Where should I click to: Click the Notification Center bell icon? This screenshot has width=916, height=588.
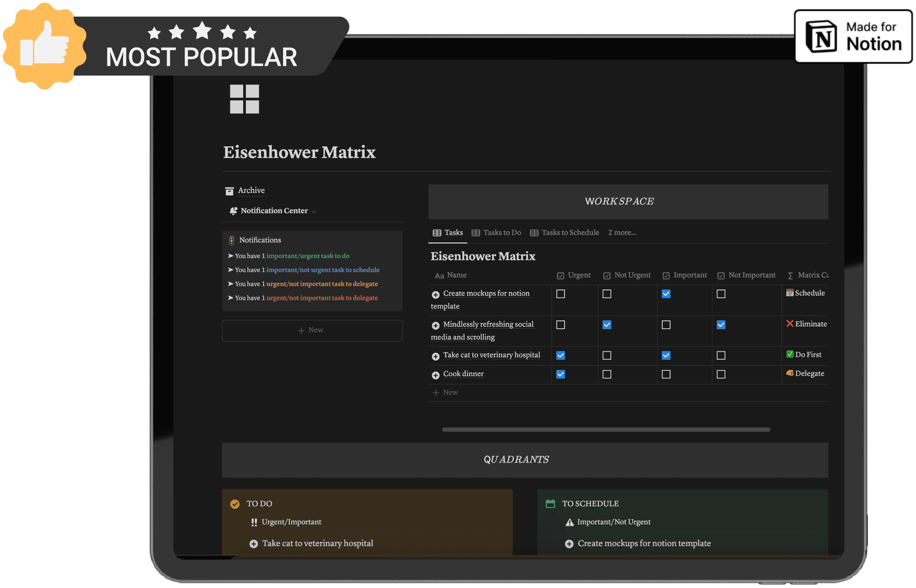[x=233, y=211]
